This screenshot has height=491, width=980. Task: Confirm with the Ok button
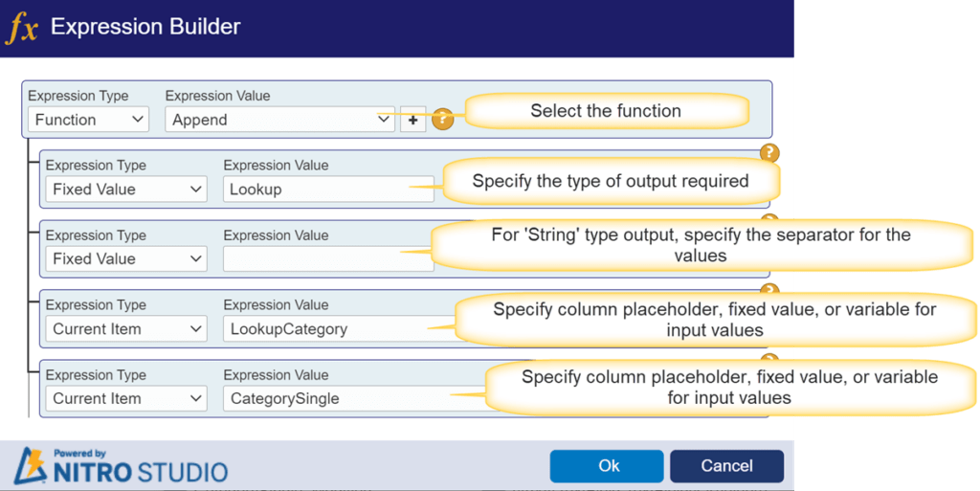[x=607, y=466]
